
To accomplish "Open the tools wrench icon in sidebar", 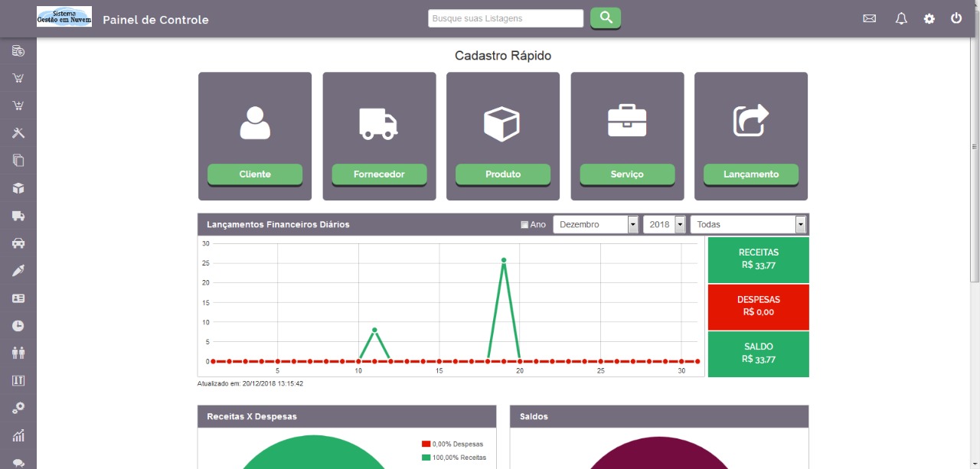I will pos(18,133).
